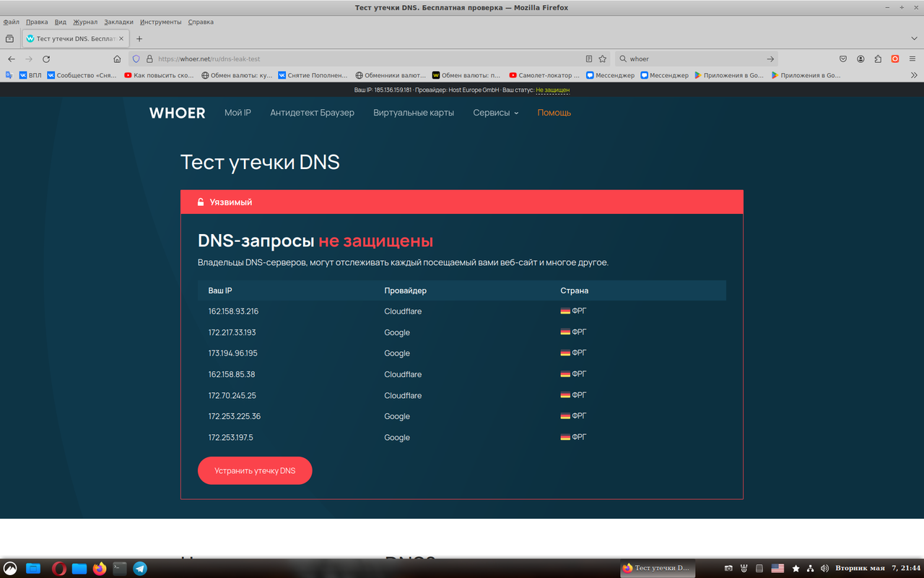This screenshot has height=578, width=924.
Task: Open the Firefox account menu
Action: coord(860,59)
